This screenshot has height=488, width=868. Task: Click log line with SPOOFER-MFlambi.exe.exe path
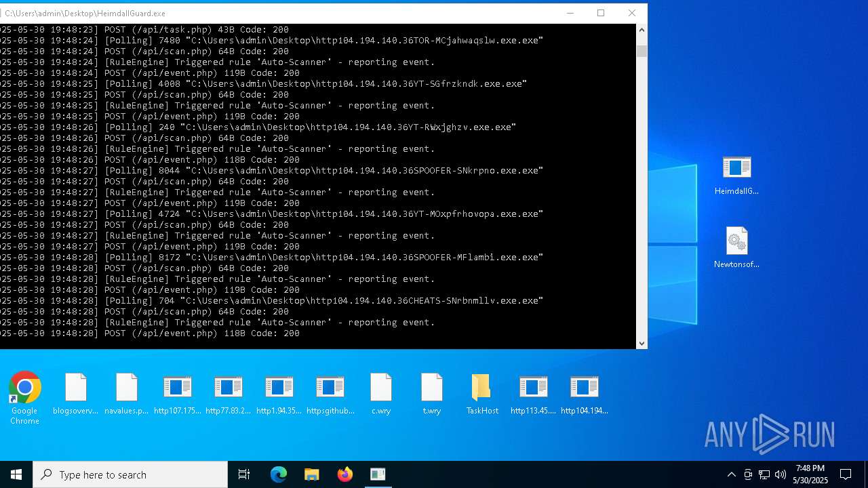(272, 258)
